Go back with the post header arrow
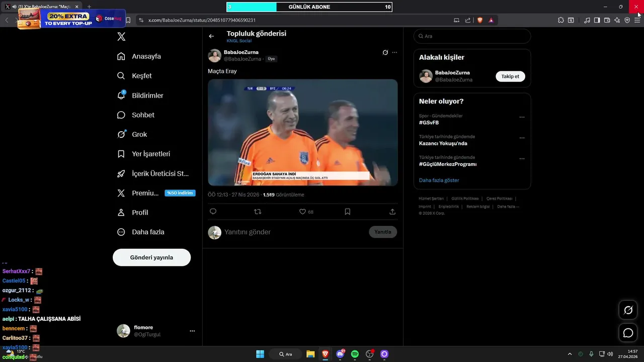 [211, 36]
